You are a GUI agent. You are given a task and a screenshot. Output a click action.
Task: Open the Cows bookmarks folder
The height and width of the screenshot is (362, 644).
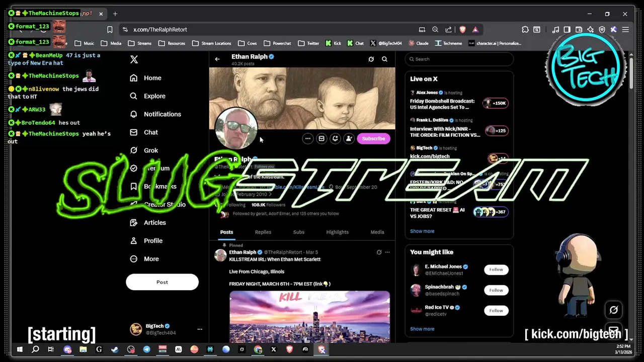(x=248, y=43)
